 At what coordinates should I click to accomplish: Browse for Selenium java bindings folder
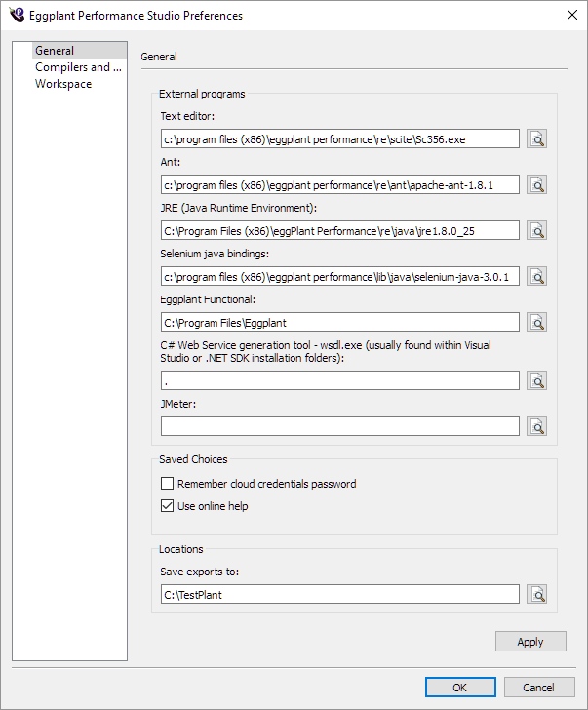tap(536, 276)
